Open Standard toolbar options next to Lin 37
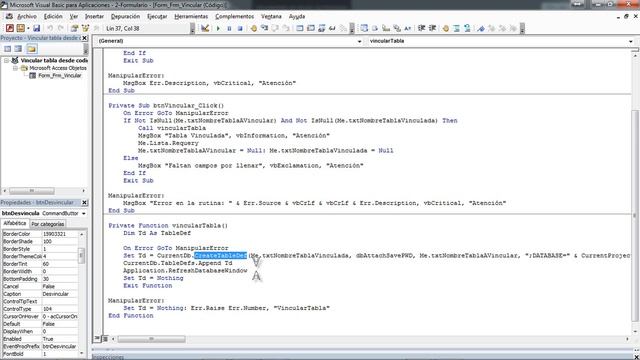640x360 pixels. (x=192, y=28)
